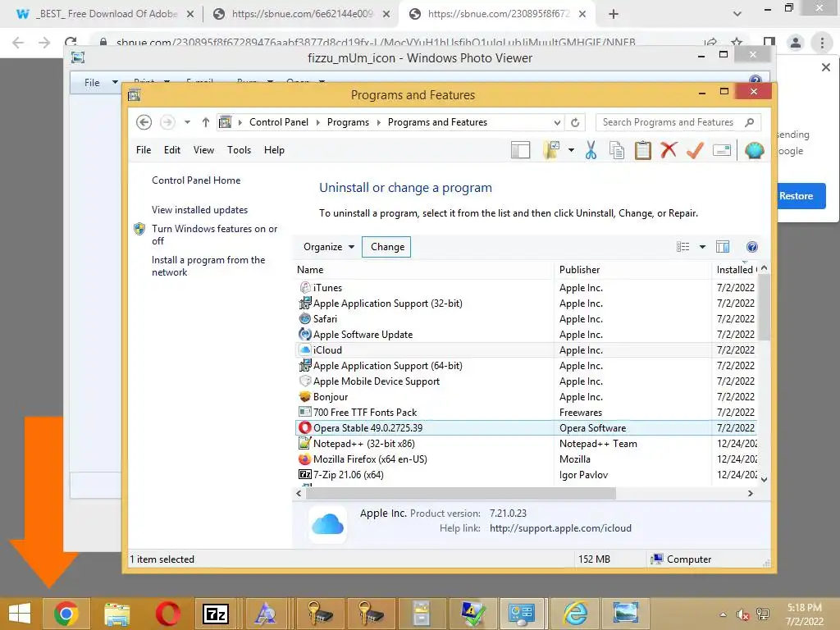
Task: Click the Paste clipboard toolbar icon
Action: click(643, 151)
